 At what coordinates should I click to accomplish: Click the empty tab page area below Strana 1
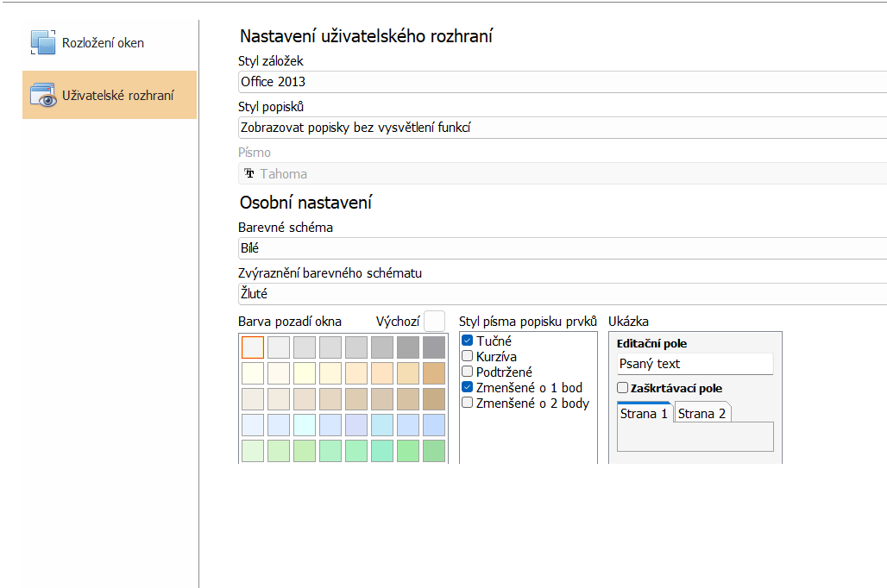click(695, 436)
